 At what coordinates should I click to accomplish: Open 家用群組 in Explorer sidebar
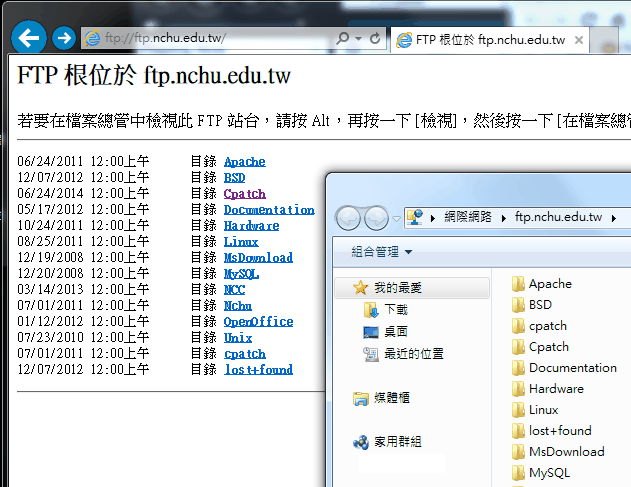pos(398,442)
